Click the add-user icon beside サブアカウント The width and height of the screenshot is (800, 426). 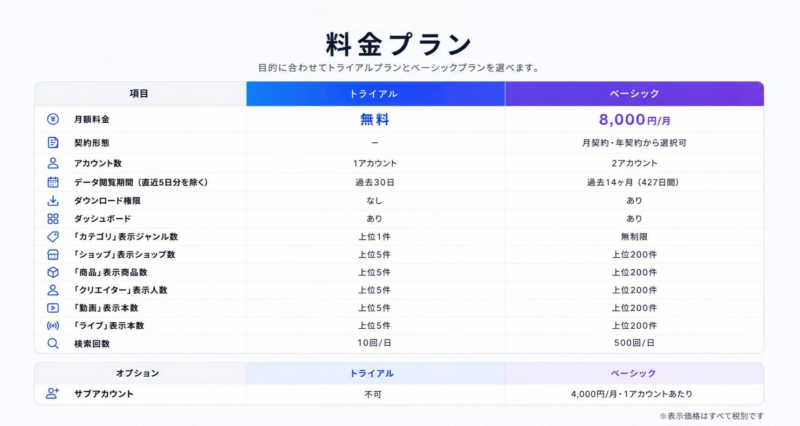tap(53, 393)
